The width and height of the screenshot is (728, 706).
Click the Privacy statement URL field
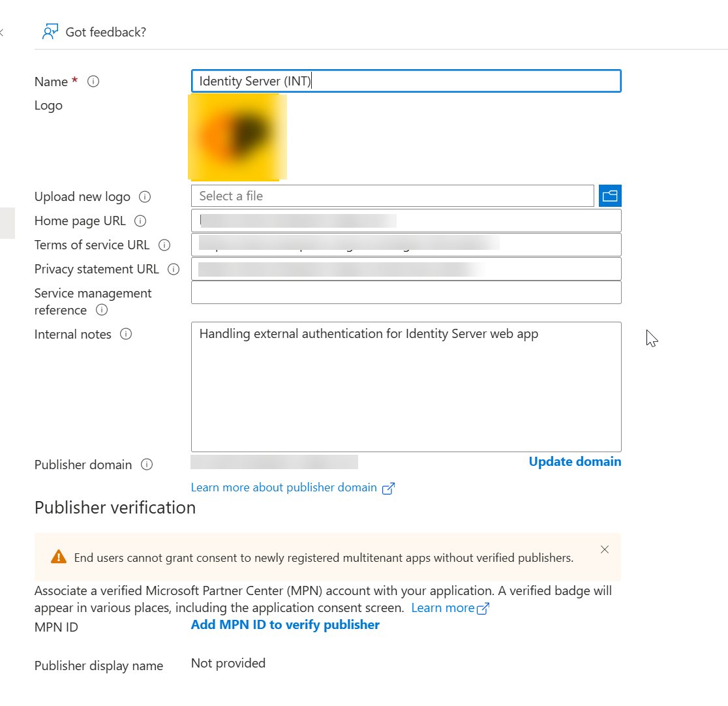pyautogui.click(x=406, y=269)
